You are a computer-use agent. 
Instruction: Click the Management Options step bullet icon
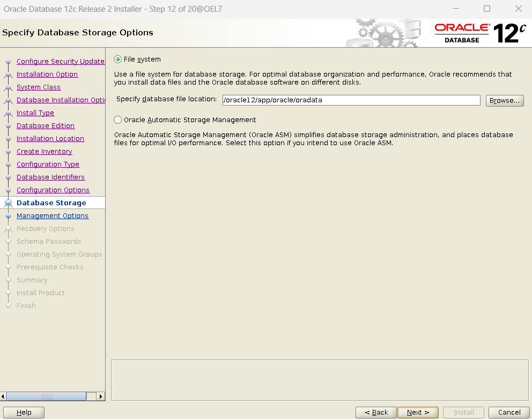(9, 216)
